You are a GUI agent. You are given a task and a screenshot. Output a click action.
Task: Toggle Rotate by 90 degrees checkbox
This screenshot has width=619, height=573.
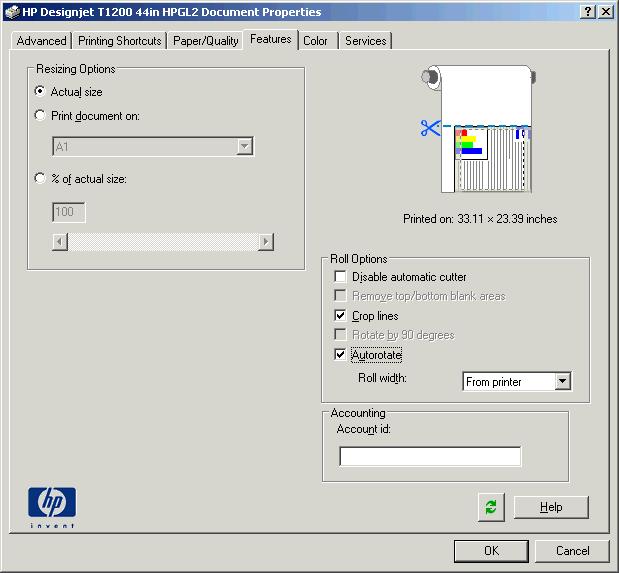(x=340, y=334)
